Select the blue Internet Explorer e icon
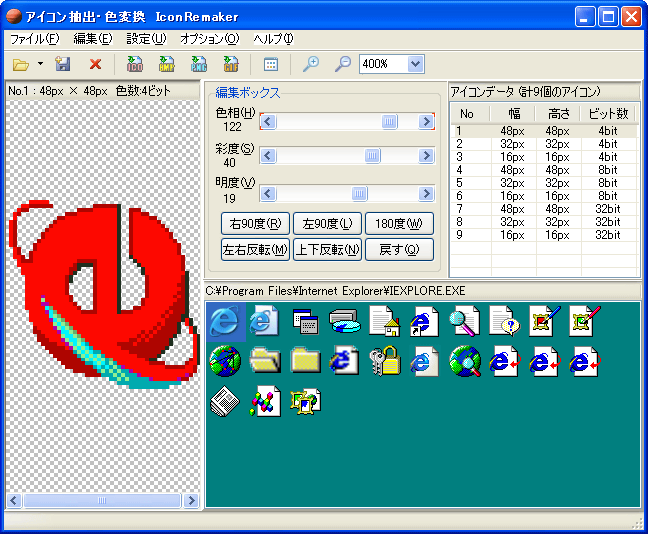648x534 pixels. pyautogui.click(x=225, y=321)
